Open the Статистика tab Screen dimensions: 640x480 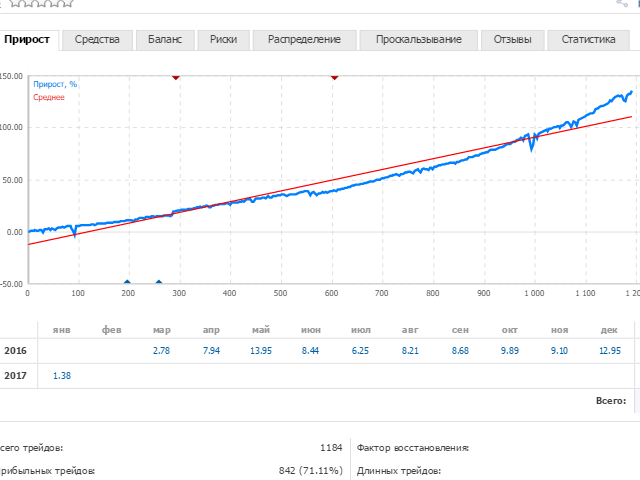tap(588, 40)
